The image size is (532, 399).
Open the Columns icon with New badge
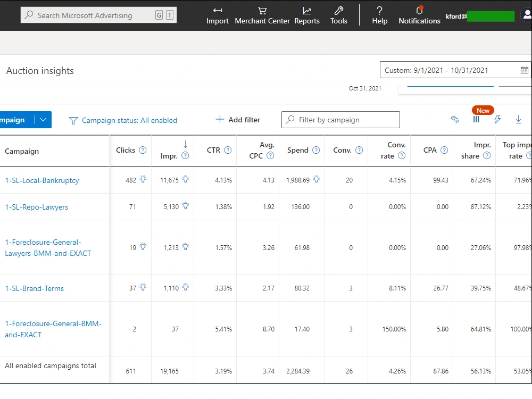(476, 119)
